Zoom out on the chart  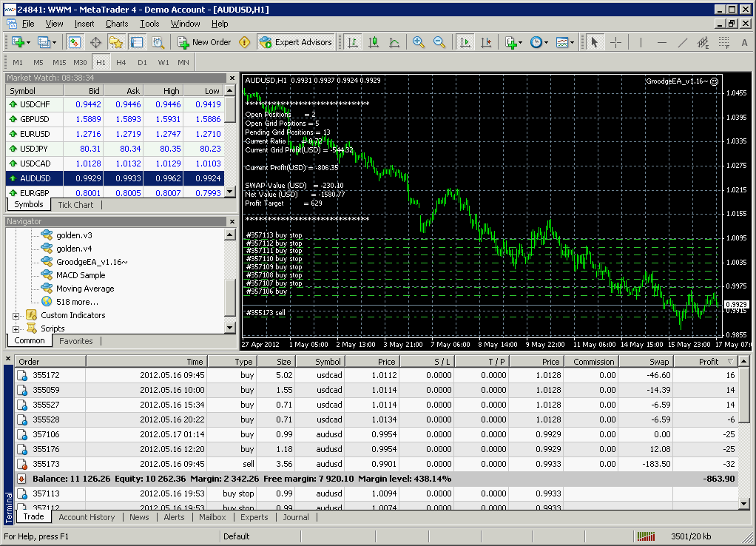(439, 42)
